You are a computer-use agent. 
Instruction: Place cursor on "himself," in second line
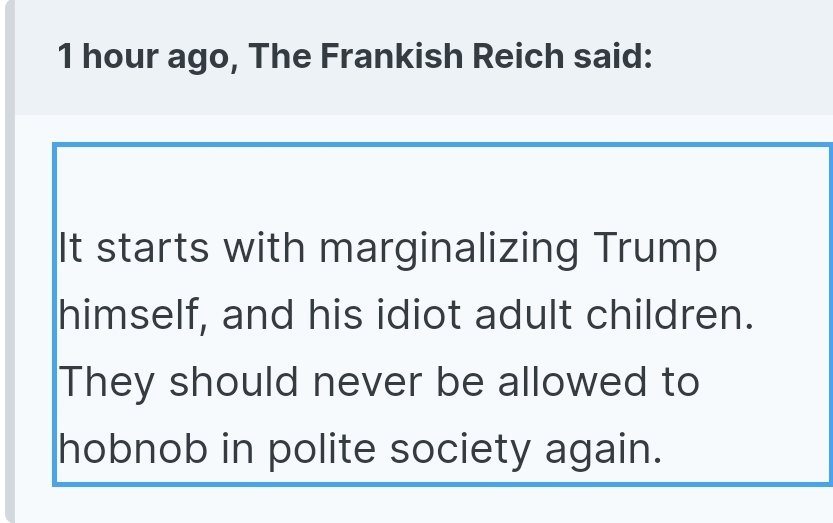pos(133,315)
